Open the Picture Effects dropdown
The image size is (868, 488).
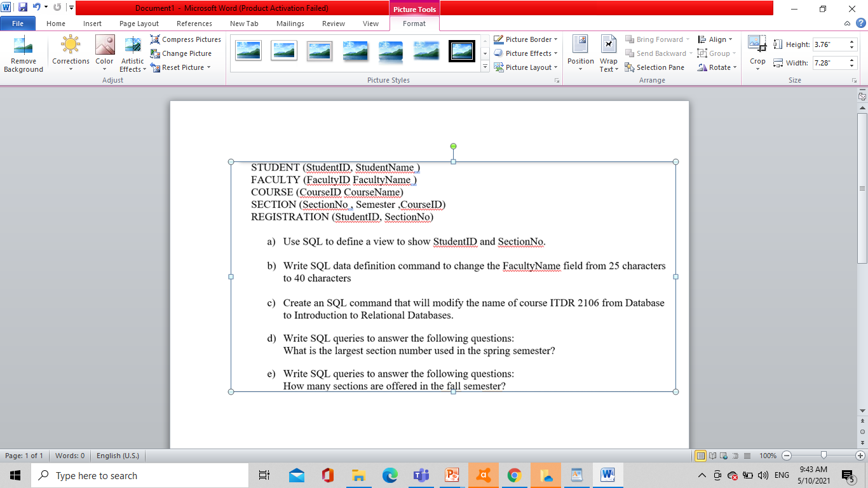[x=526, y=53]
